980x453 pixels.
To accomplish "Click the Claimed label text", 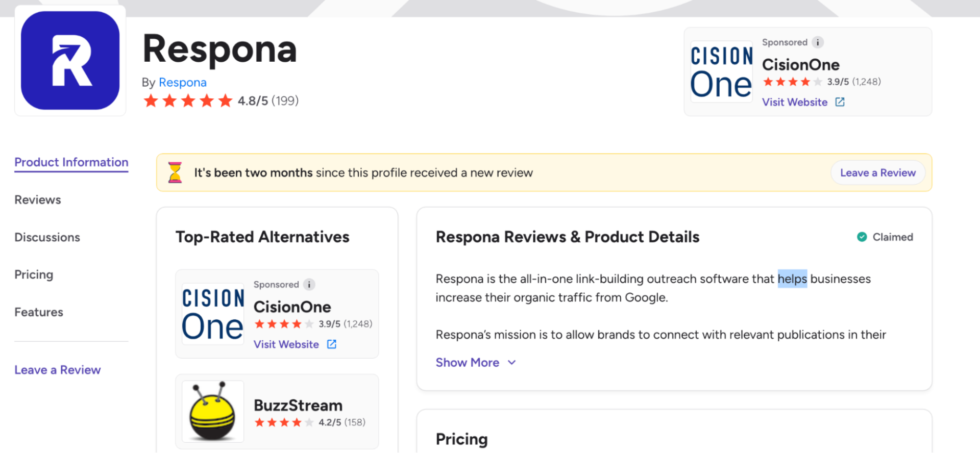I will pyautogui.click(x=893, y=237).
